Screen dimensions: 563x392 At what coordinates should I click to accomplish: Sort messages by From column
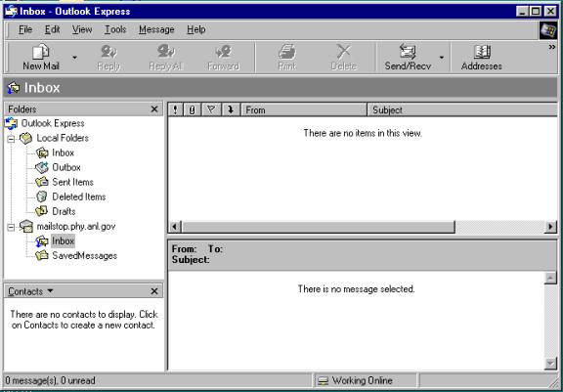304,109
